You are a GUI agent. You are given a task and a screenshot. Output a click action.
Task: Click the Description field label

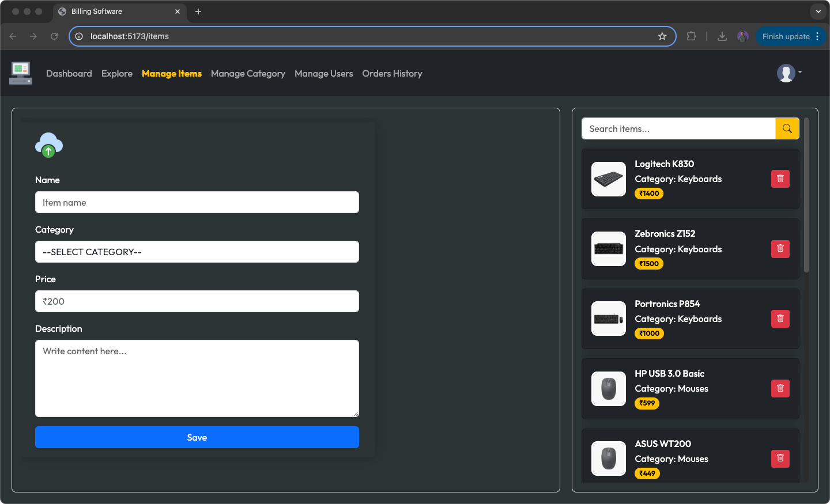(x=59, y=328)
